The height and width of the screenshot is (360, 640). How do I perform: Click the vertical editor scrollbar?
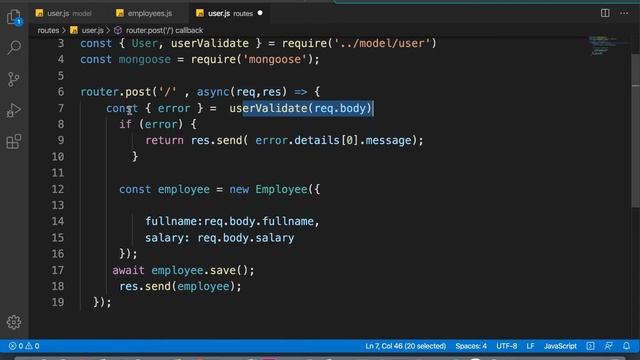pos(636,131)
